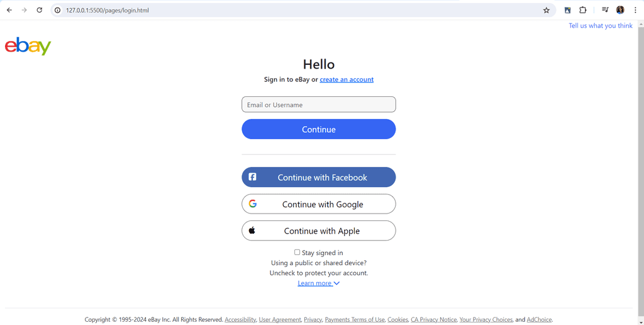
Task: Open the Chrome three-dot menu
Action: [x=635, y=10]
